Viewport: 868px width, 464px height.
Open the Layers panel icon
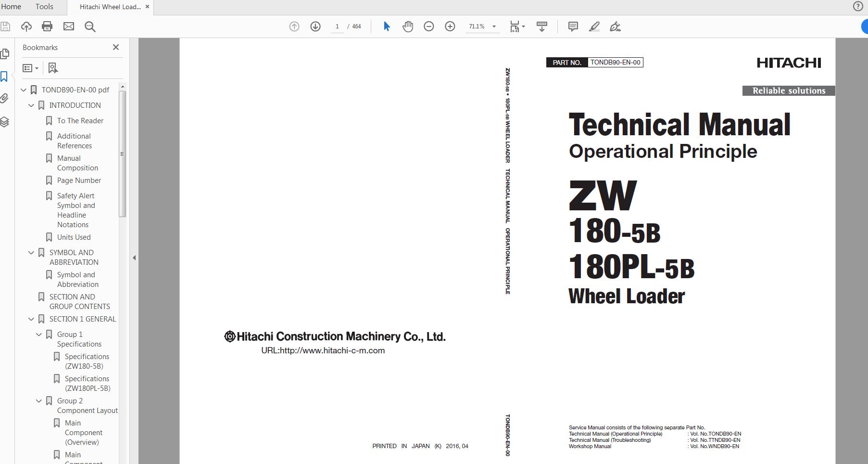coord(4,122)
